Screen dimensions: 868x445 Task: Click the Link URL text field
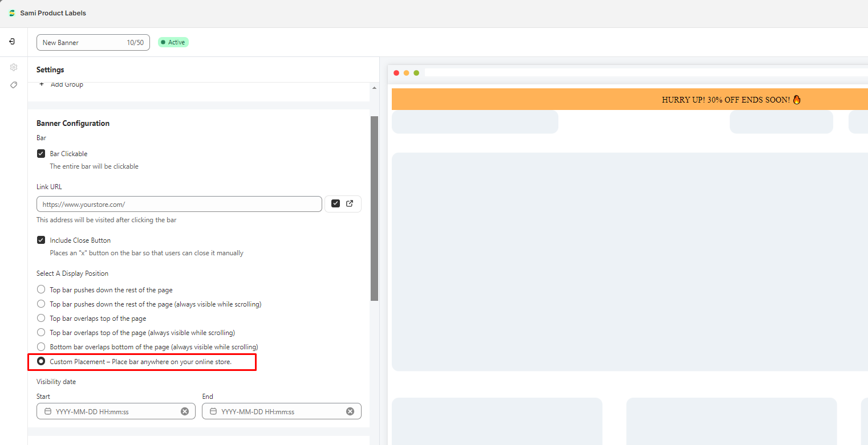[x=179, y=204]
